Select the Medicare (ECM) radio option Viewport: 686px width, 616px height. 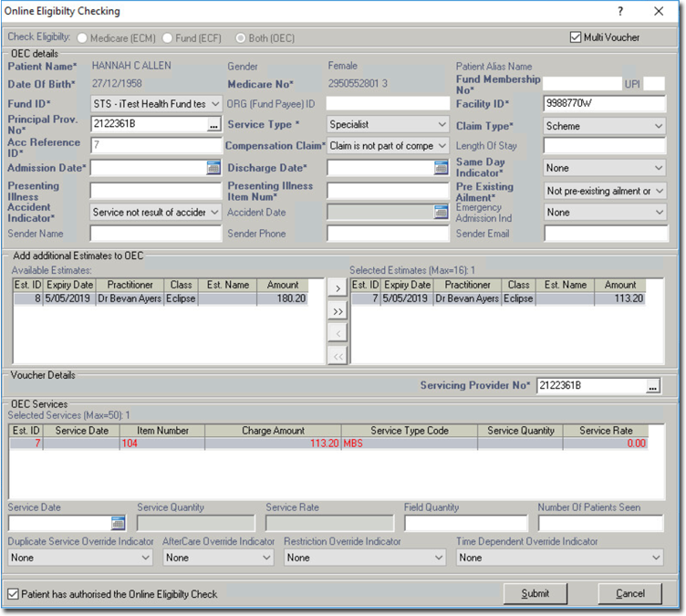point(83,37)
